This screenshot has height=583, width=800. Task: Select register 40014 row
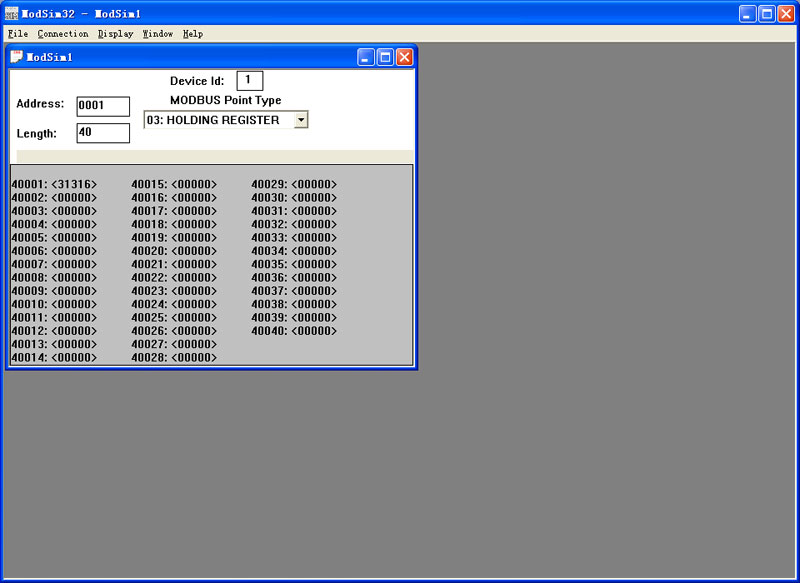pos(54,357)
